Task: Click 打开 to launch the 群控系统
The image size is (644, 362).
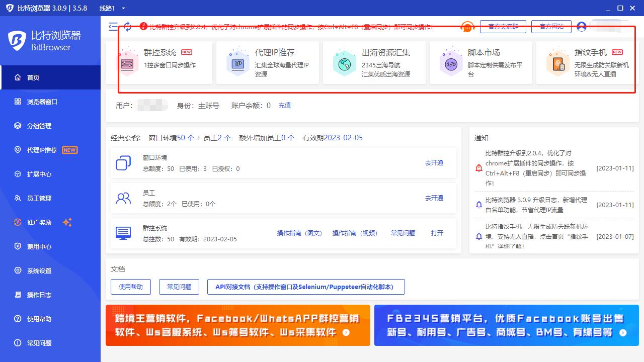Action: 437,233
